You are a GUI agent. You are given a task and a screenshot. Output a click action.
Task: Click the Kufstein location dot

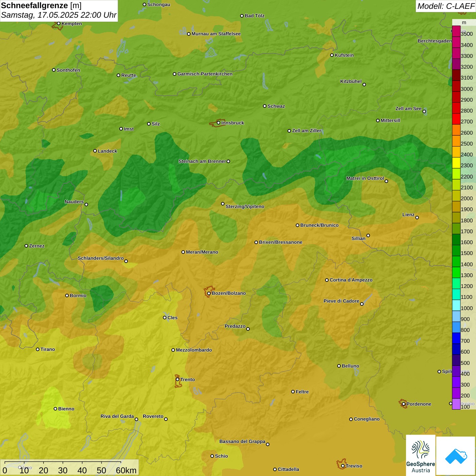pos(332,55)
